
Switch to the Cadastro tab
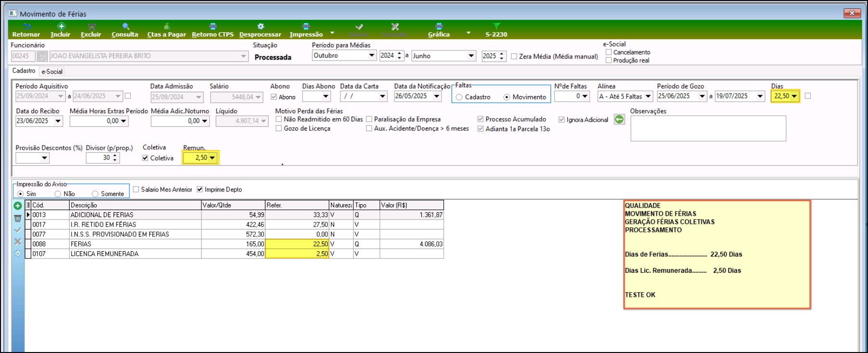(x=24, y=71)
